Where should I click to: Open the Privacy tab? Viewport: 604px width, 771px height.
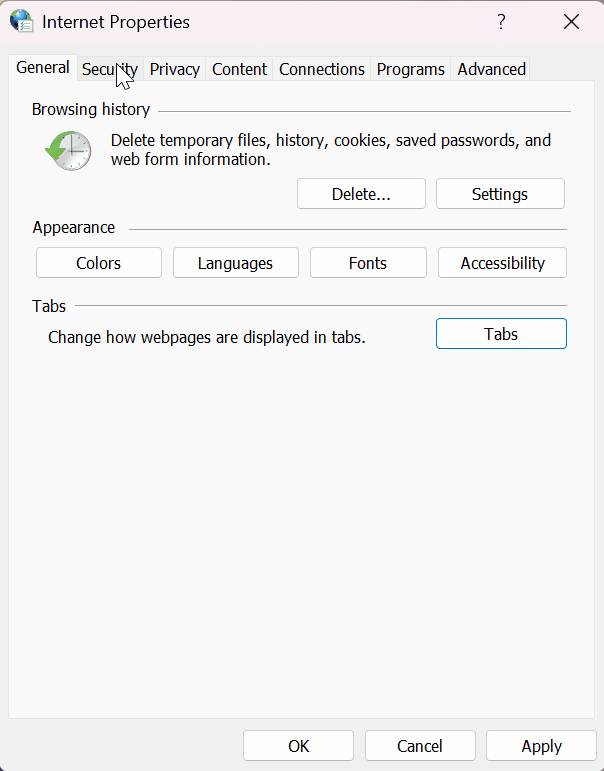[175, 69]
